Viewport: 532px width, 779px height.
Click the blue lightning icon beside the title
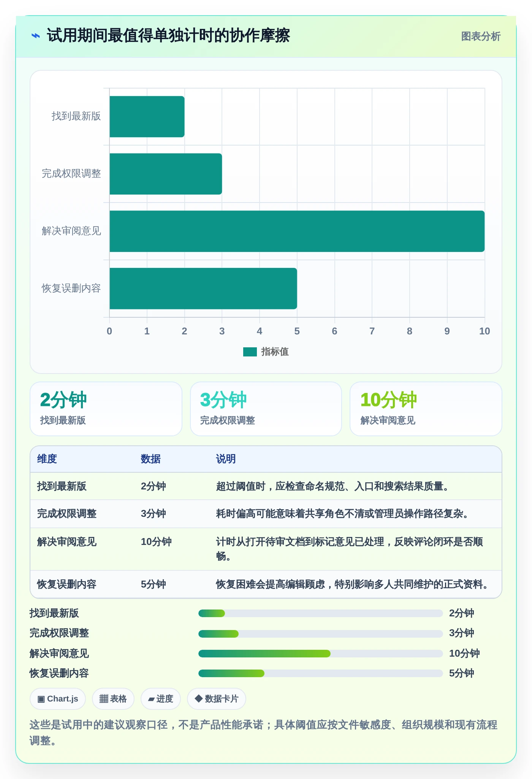click(35, 36)
